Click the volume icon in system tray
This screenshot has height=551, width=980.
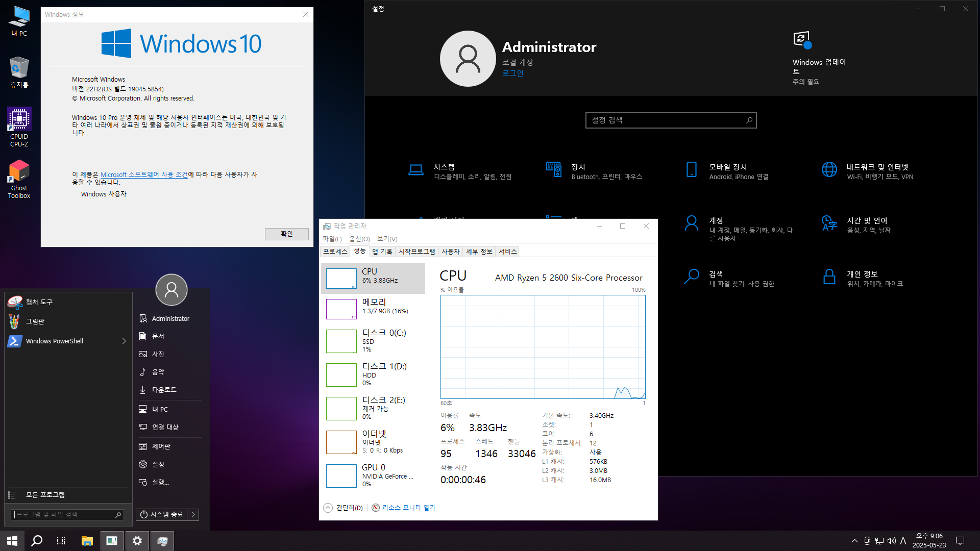892,541
